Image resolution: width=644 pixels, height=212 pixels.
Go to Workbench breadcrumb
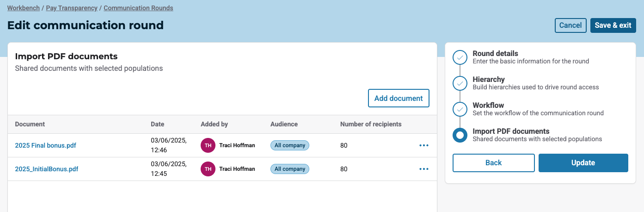click(x=23, y=8)
